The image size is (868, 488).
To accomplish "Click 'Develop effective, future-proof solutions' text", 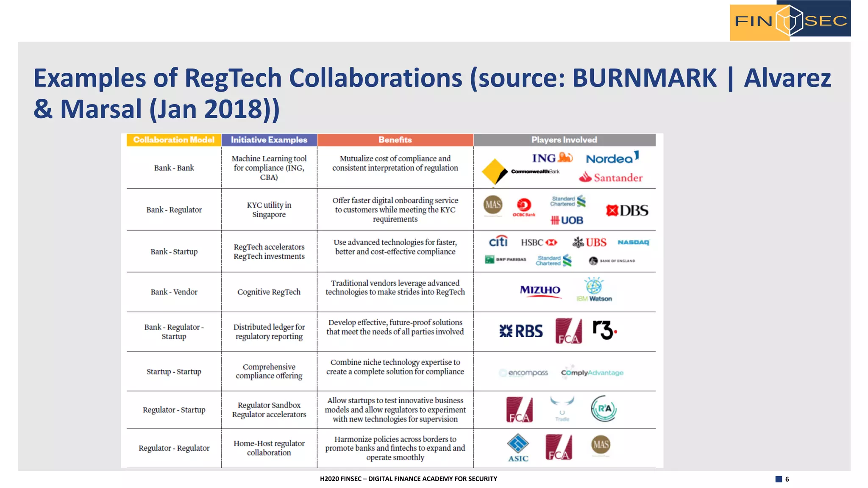I will click(x=395, y=327).
